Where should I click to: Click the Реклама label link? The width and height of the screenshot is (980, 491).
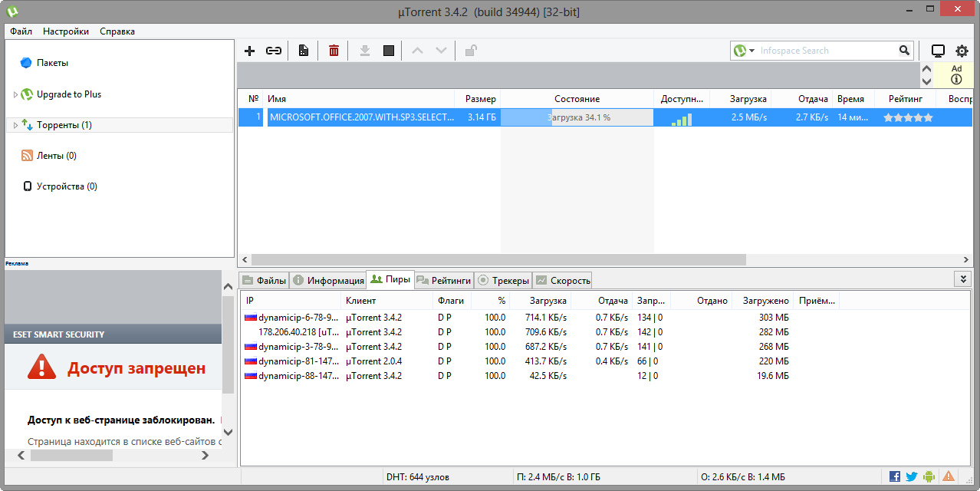pos(17,263)
